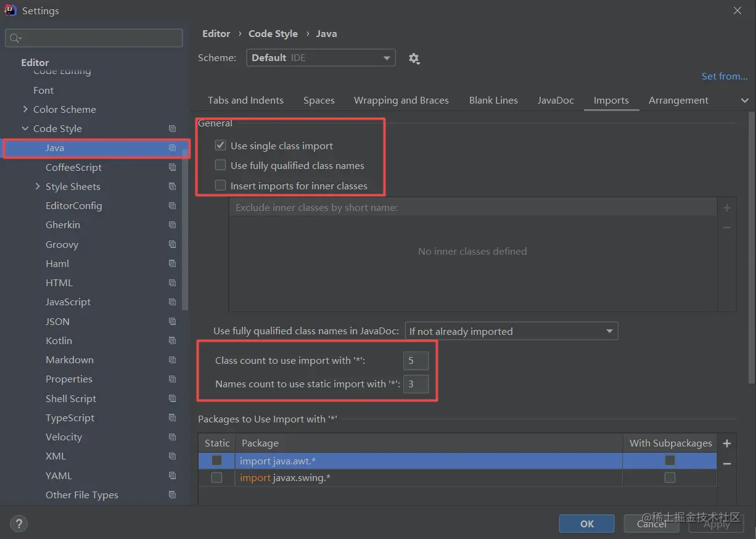Screen dimensions: 756x539
Task: Check Static box for javax.swing.* row
Action: click(x=216, y=477)
